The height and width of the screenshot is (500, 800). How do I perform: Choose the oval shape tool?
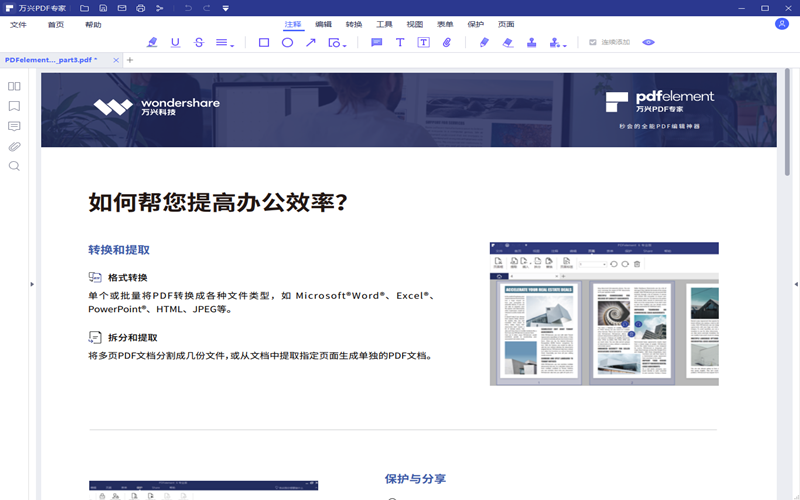287,43
